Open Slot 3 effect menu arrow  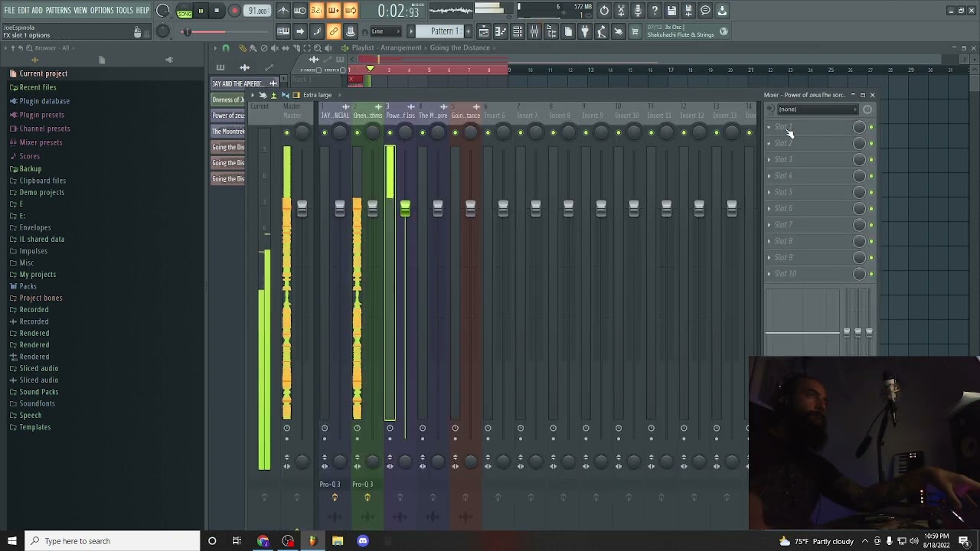(x=769, y=160)
